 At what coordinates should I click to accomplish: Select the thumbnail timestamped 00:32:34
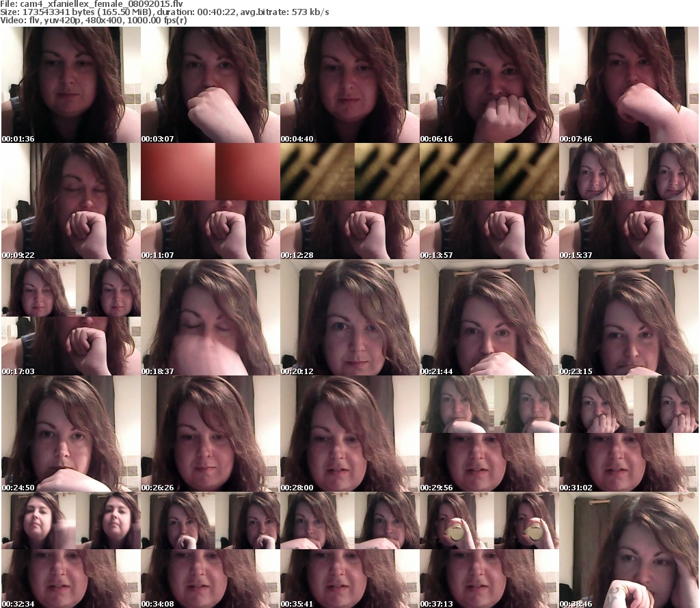[71, 549]
